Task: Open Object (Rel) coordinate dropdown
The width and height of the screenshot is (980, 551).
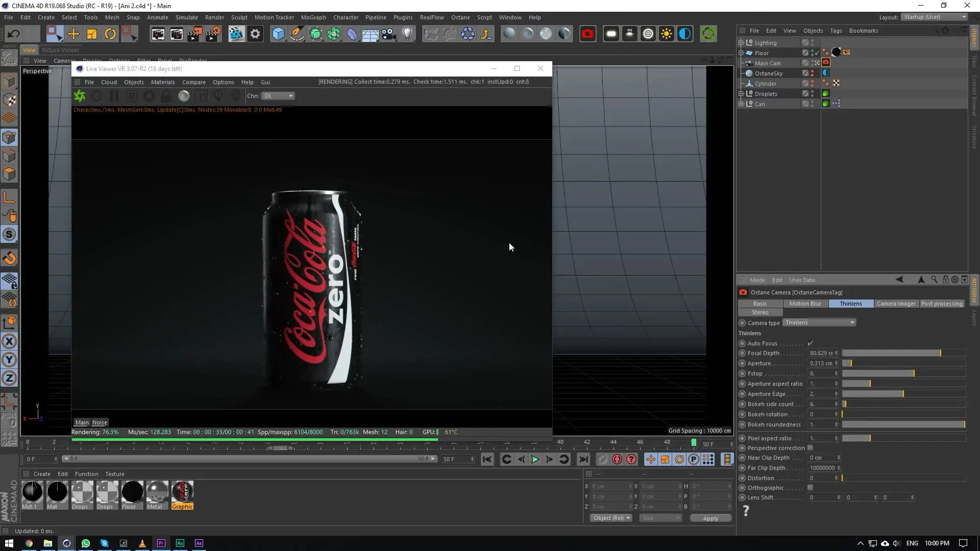Action: pos(611,518)
